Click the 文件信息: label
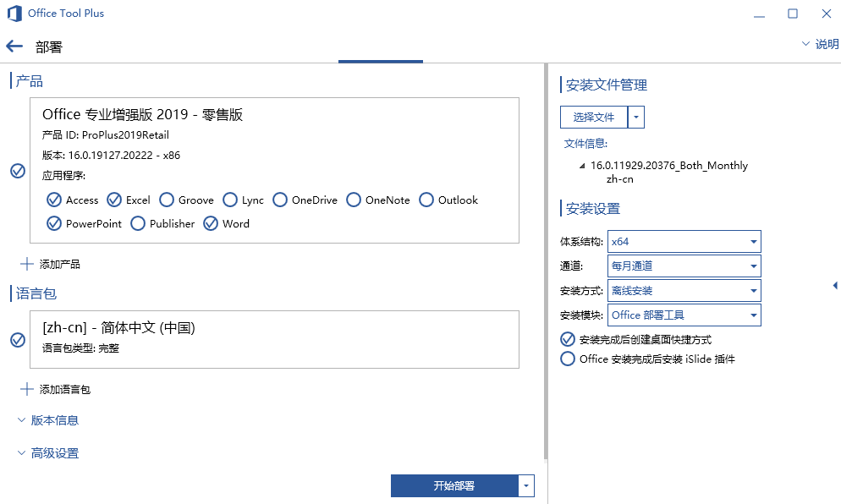Viewport: 841px width, 504px height. [585, 144]
